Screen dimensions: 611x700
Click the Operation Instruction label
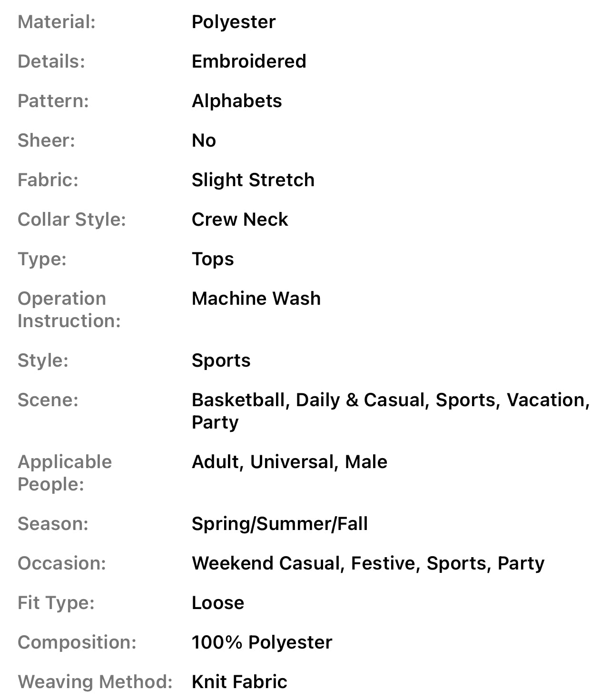pyautogui.click(x=69, y=310)
